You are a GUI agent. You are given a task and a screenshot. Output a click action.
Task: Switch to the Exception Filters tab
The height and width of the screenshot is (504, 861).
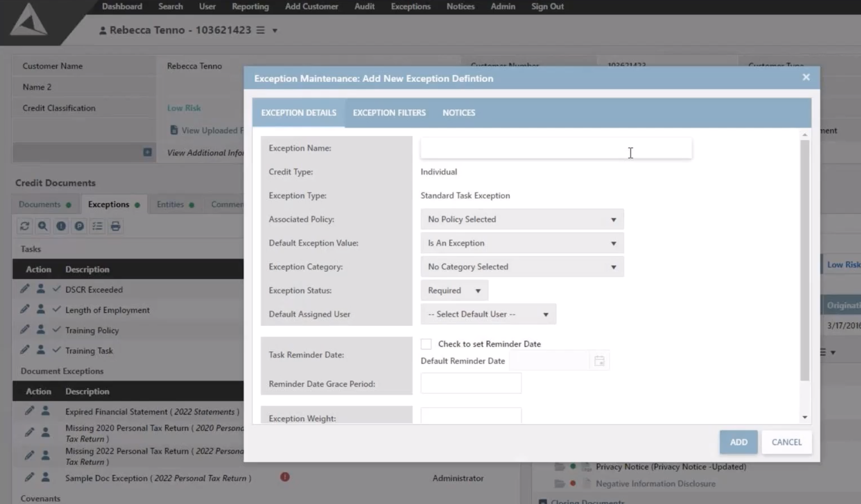tap(389, 113)
